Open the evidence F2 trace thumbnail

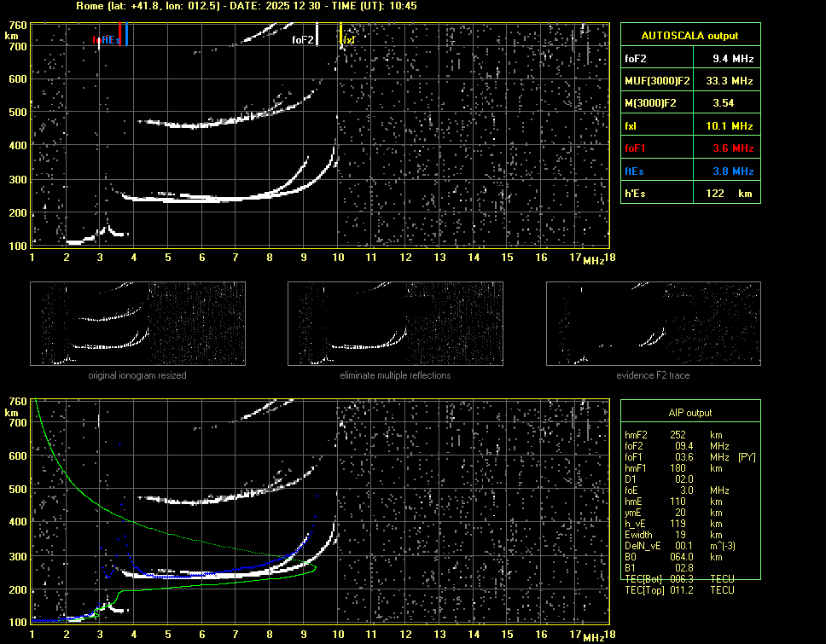click(x=653, y=322)
